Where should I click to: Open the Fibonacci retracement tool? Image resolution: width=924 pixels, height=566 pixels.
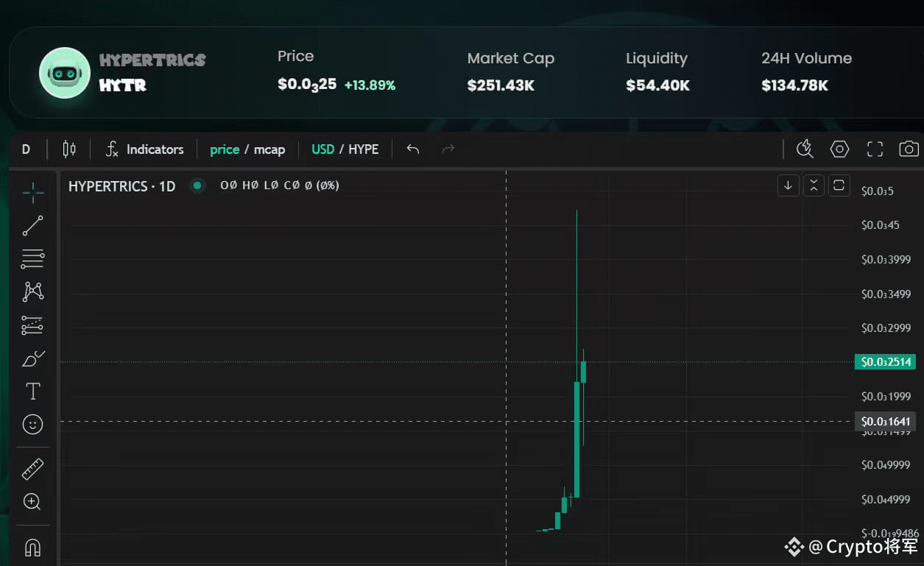pyautogui.click(x=32, y=258)
